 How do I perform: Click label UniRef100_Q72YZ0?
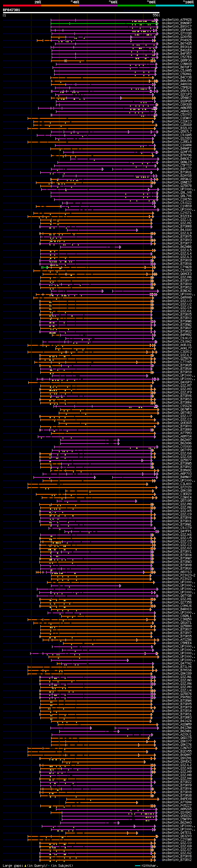tap(177, 487)
